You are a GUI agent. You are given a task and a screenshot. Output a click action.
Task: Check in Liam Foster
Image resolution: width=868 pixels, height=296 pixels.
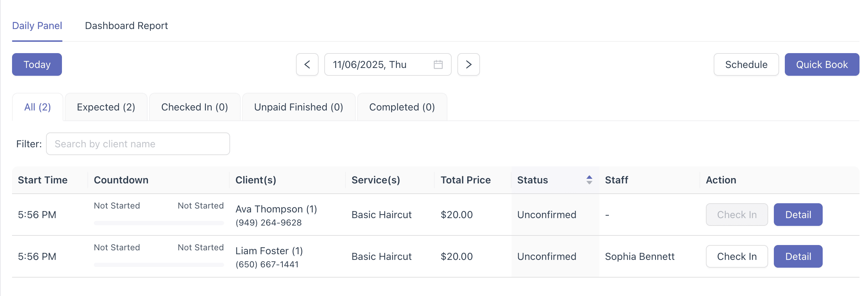737,256
